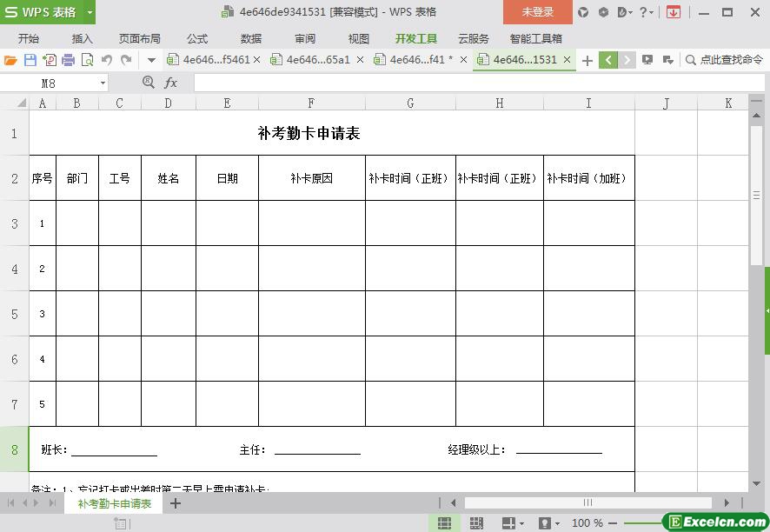Open the Name Box dropdown showing M8
770x532 pixels.
pyautogui.click(x=103, y=83)
